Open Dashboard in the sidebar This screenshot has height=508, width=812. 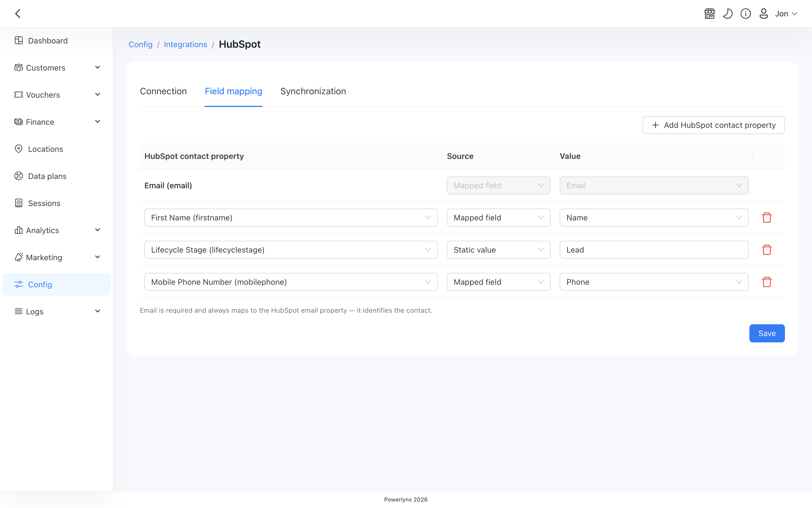56,41
